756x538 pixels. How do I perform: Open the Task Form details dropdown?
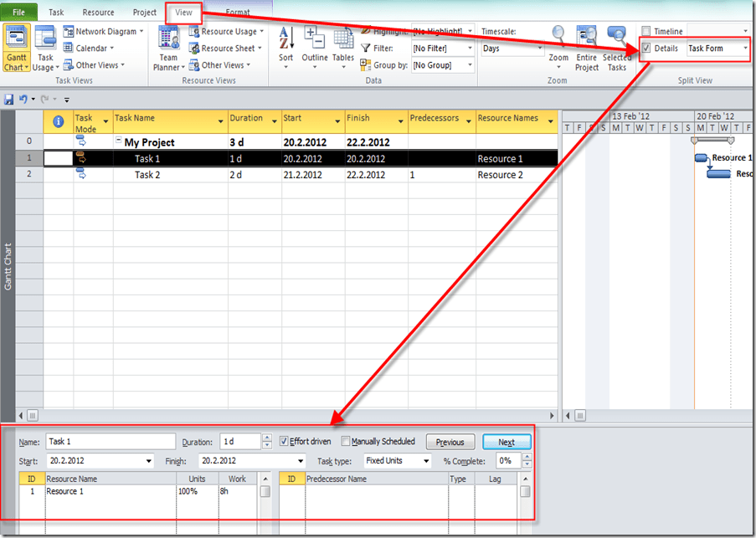744,49
